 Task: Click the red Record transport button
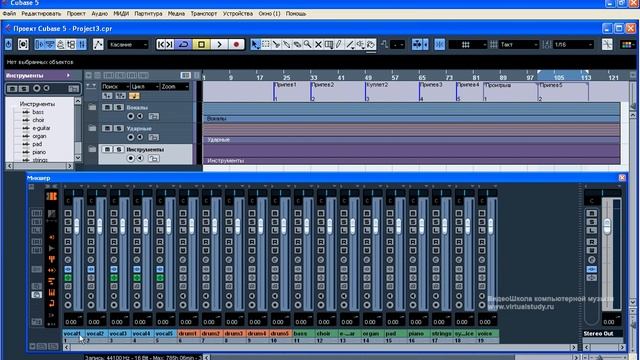[x=236, y=44]
